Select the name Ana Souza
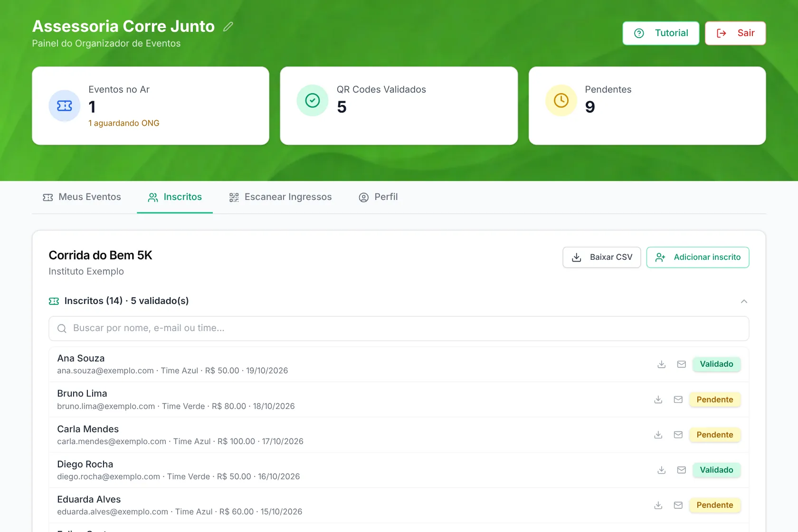 [81, 358]
